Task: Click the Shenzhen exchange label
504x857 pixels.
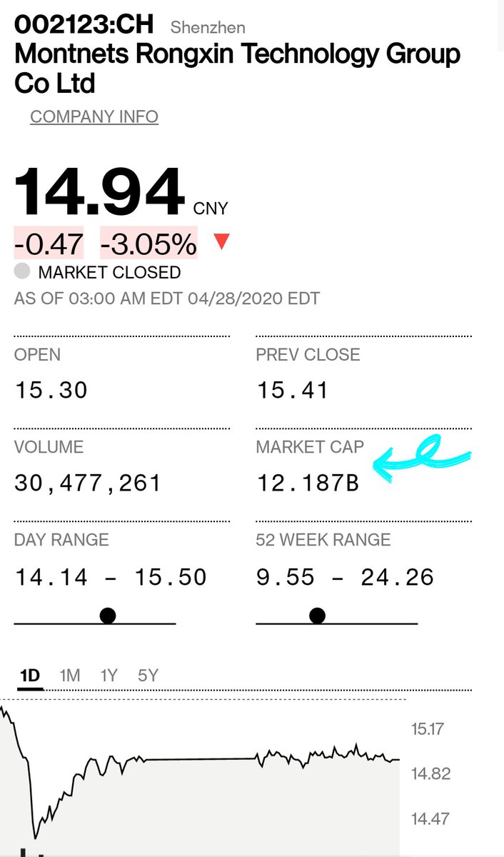Action: tap(208, 28)
